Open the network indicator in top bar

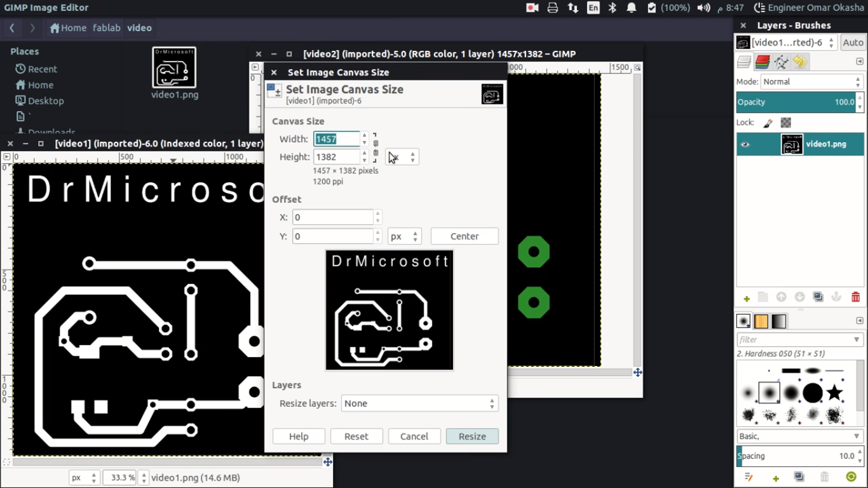click(573, 8)
